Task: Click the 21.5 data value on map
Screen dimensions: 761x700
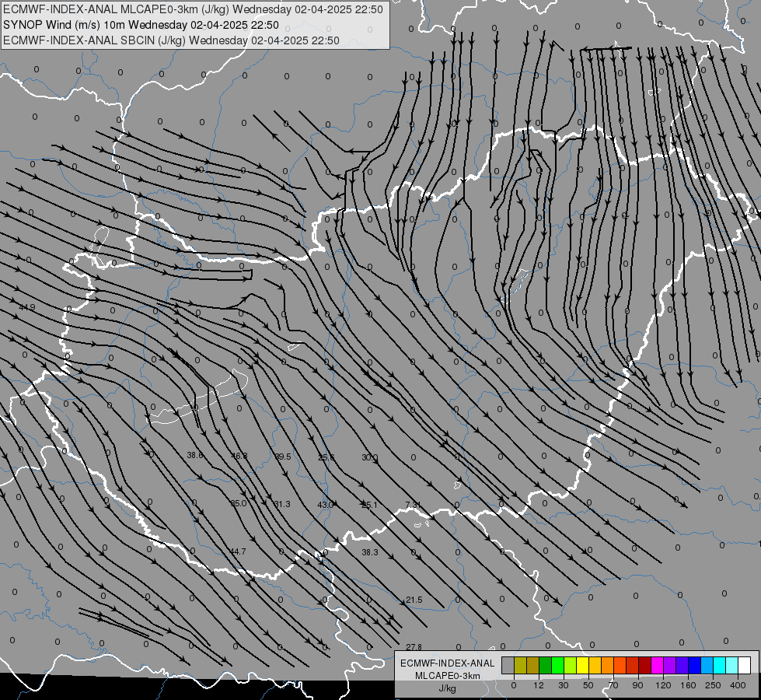Action: (x=414, y=600)
